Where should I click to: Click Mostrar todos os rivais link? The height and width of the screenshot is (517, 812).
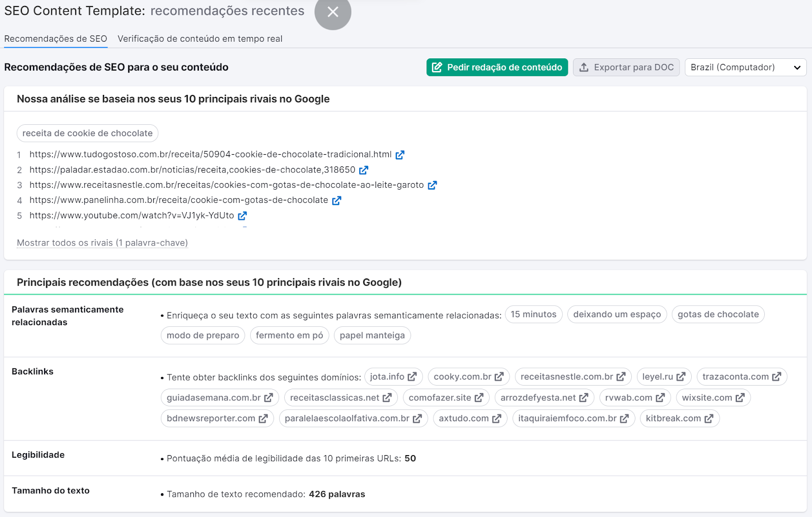pyautogui.click(x=103, y=243)
